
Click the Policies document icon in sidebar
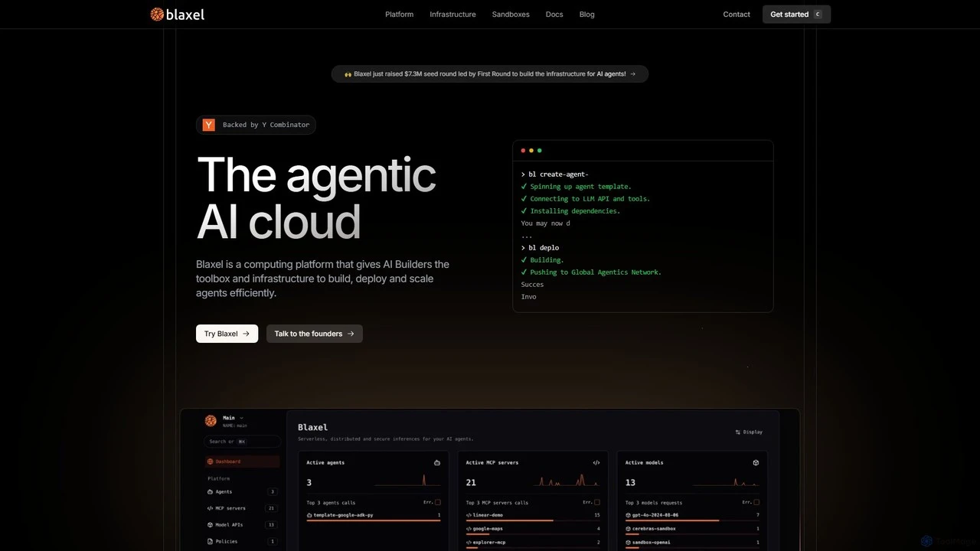(x=210, y=541)
